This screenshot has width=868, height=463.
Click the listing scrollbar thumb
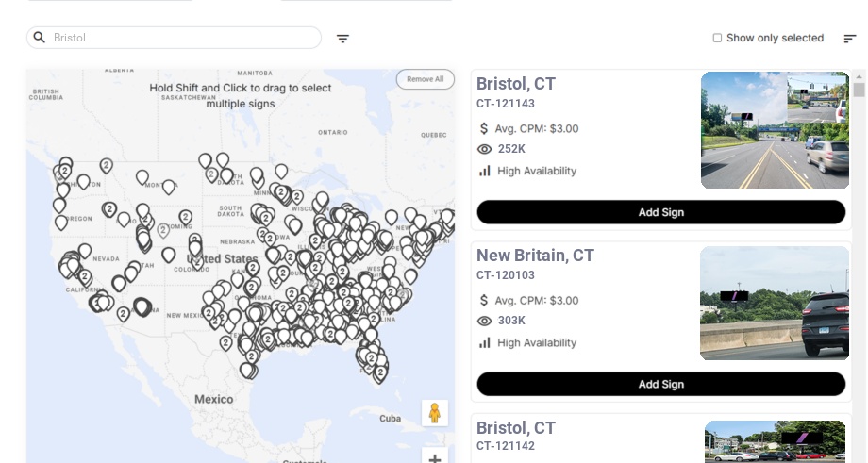(x=859, y=90)
